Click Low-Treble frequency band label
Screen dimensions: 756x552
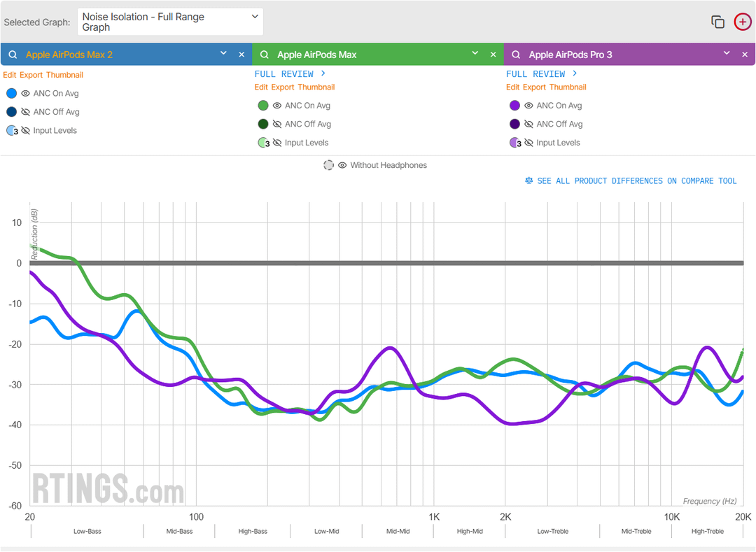click(x=552, y=531)
